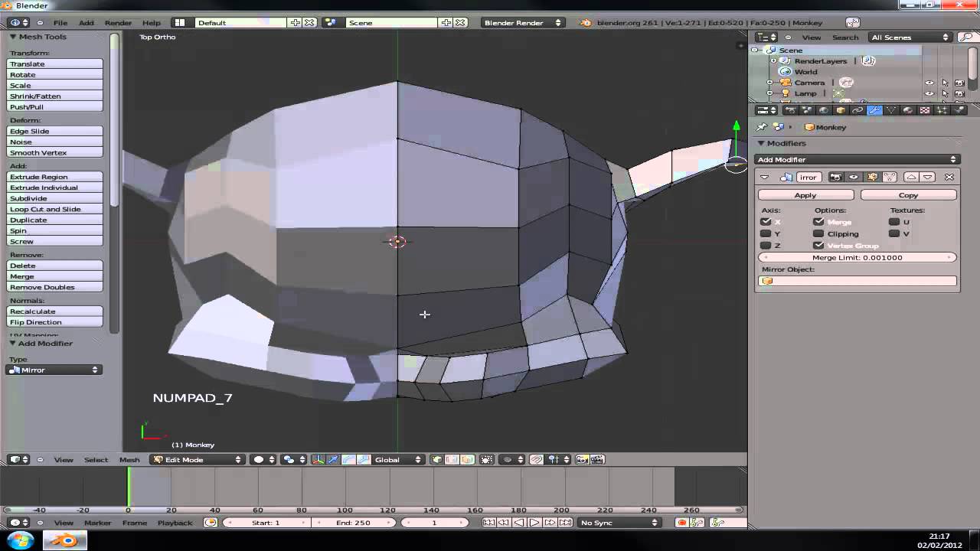The image size is (980, 551).
Task: Toggle Mirror modifier viewport visibility eye
Action: (x=854, y=177)
